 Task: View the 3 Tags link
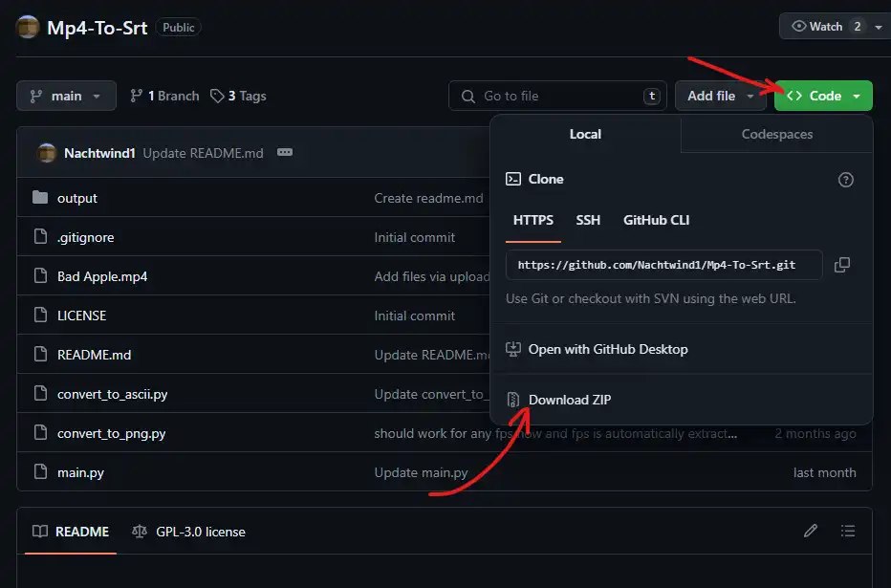(239, 96)
